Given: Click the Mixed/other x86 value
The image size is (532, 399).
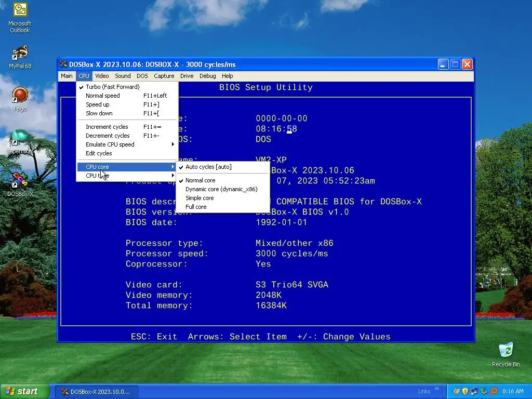Looking at the screenshot, I should coord(295,243).
